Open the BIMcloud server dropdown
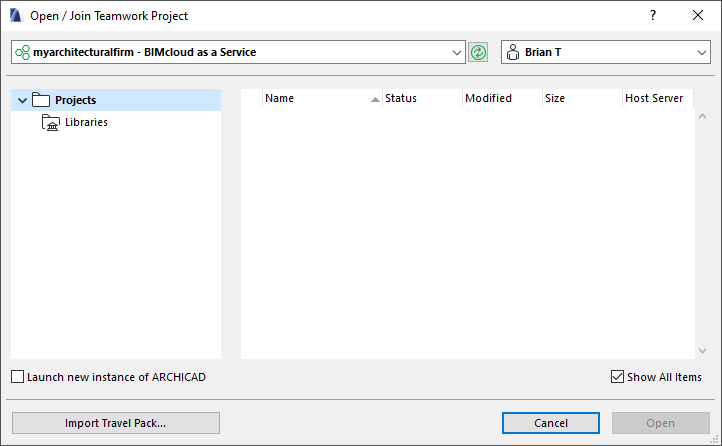 [x=457, y=52]
